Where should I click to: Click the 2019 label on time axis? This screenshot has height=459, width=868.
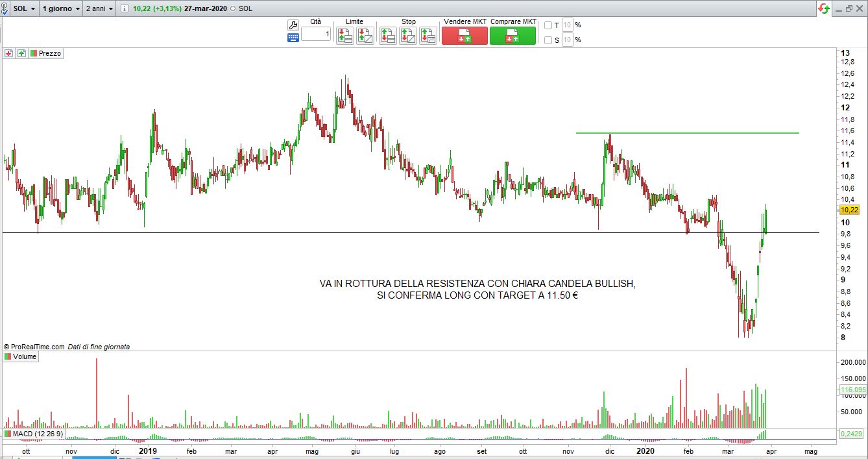pyautogui.click(x=148, y=451)
